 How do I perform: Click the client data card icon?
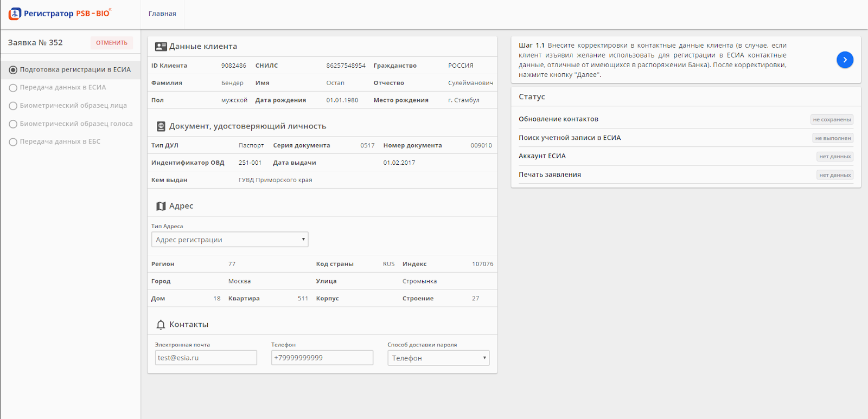(161, 47)
